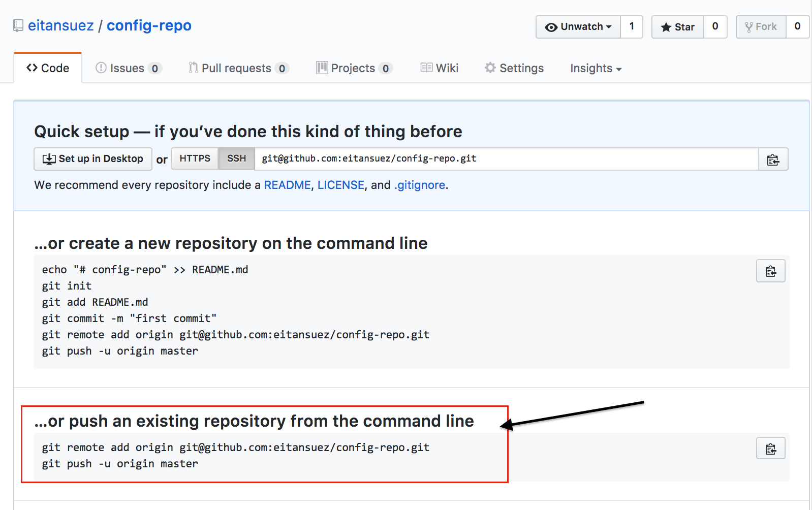Viewport: 812px width, 510px height.
Task: Open the .gitignore suggestion link
Action: pyautogui.click(x=420, y=185)
